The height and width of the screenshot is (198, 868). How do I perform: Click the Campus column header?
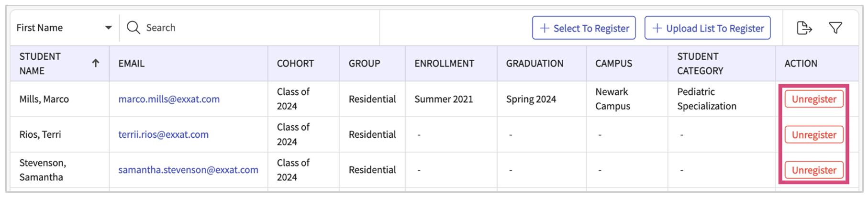[x=613, y=64]
